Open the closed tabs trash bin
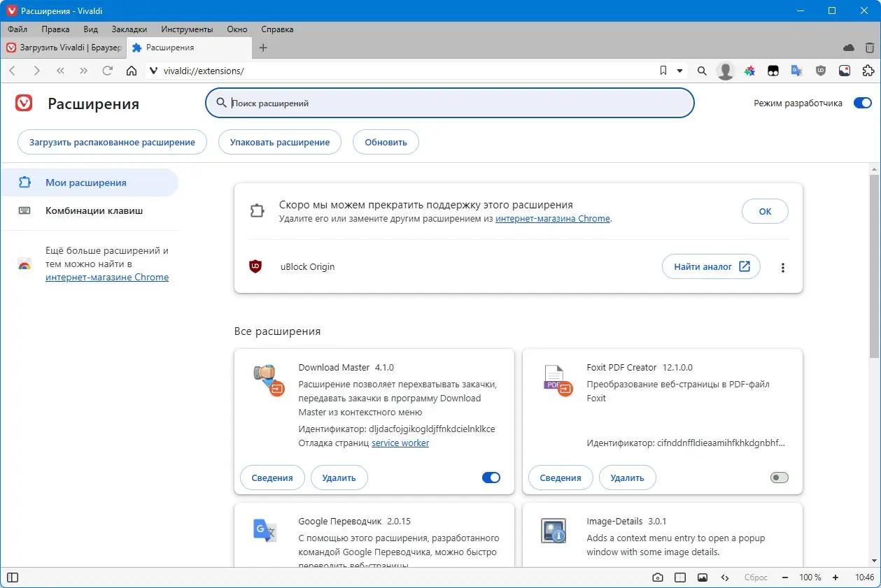The width and height of the screenshot is (881, 588). (869, 48)
